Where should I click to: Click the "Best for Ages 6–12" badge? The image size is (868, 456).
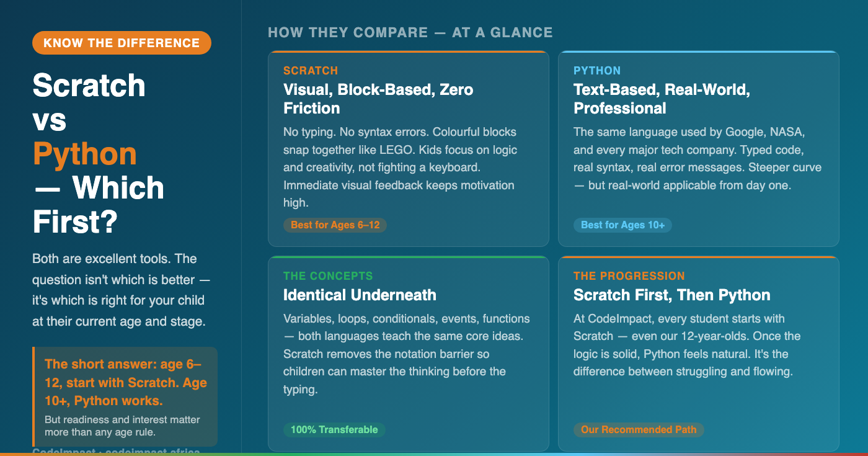tap(335, 225)
